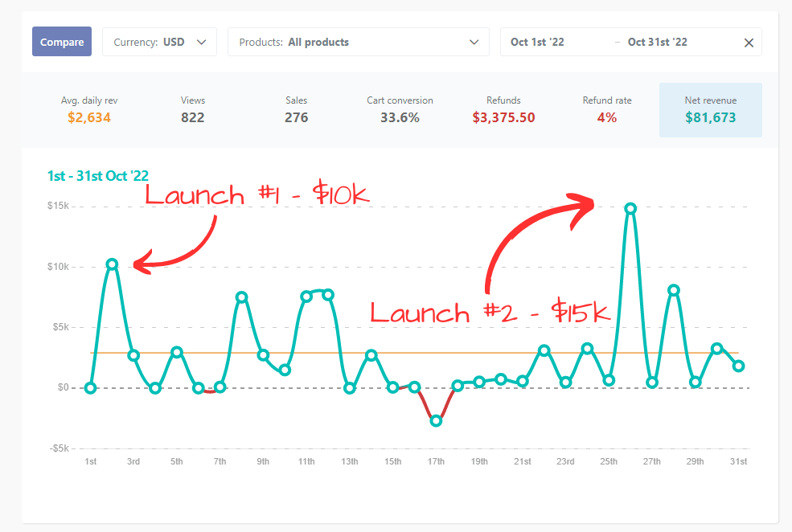Select the Sales metric card
Viewport: 792px width, 532px height.
click(x=296, y=110)
